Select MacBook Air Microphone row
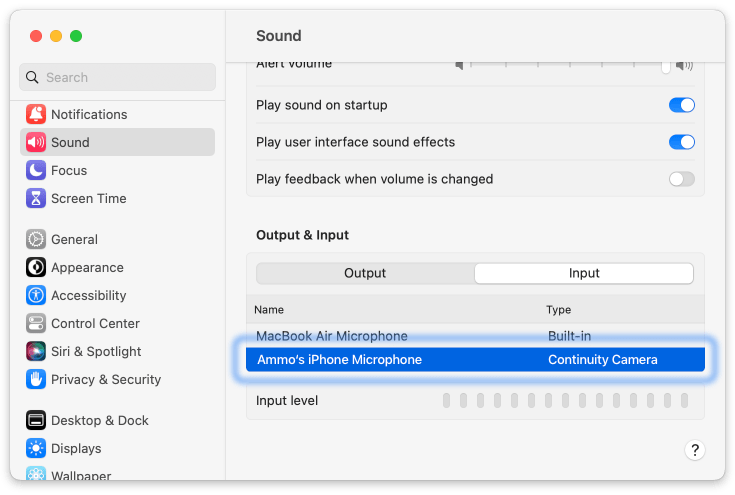Image resolution: width=735 pixels, height=495 pixels. [475, 336]
